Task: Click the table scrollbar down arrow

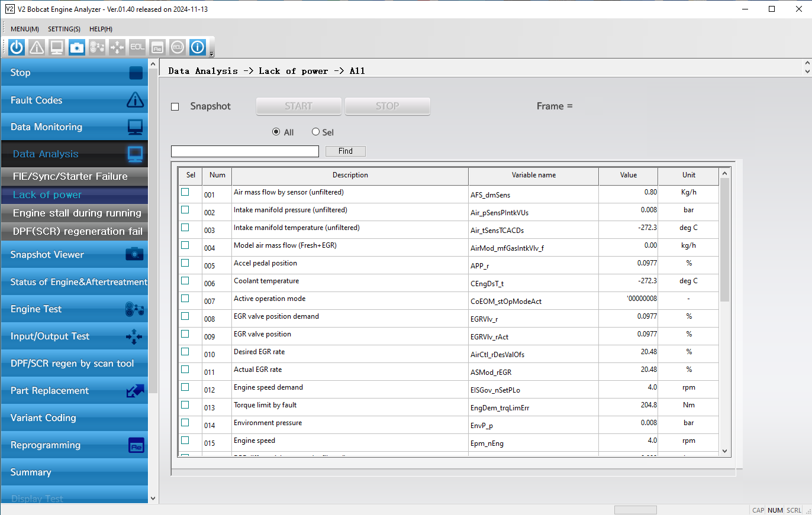Action: point(724,451)
